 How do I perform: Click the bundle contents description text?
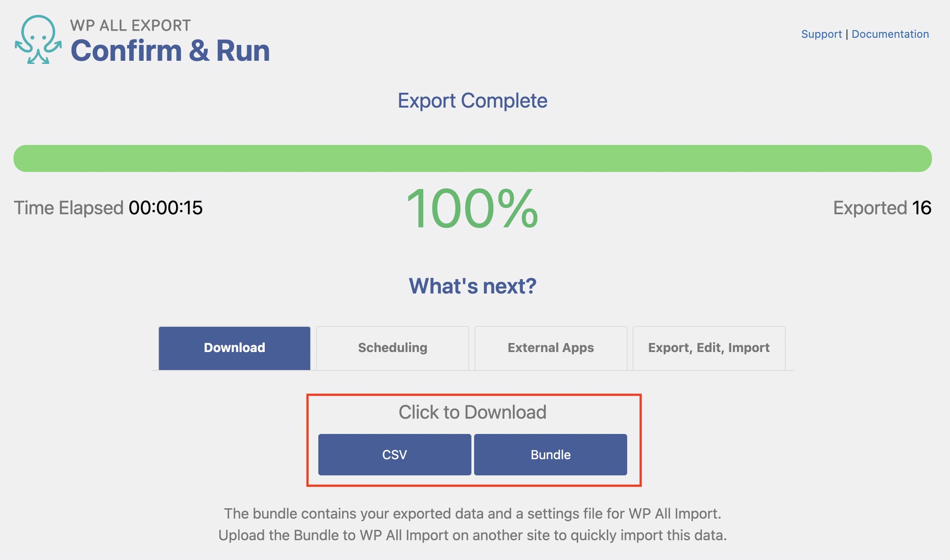point(472,514)
